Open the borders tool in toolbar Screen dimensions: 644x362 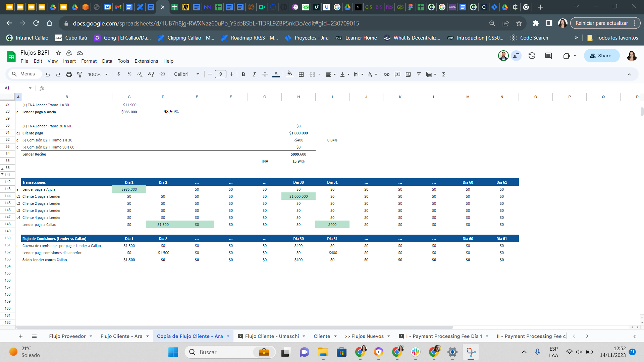pos(301,74)
